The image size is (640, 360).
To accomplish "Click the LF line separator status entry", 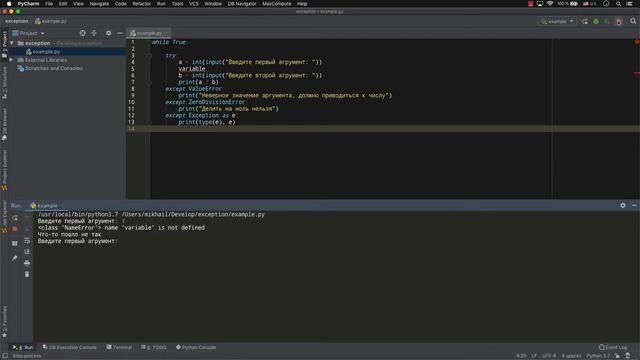I will coord(534,356).
